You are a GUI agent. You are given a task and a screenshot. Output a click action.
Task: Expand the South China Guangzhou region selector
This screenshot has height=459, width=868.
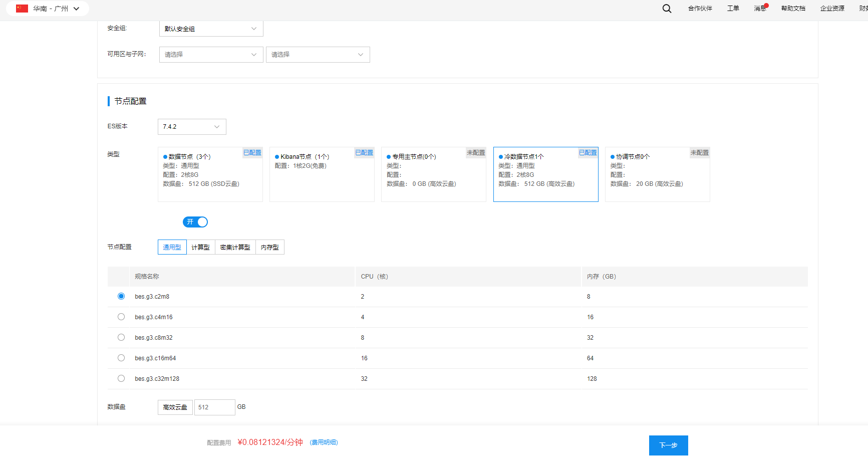click(76, 9)
